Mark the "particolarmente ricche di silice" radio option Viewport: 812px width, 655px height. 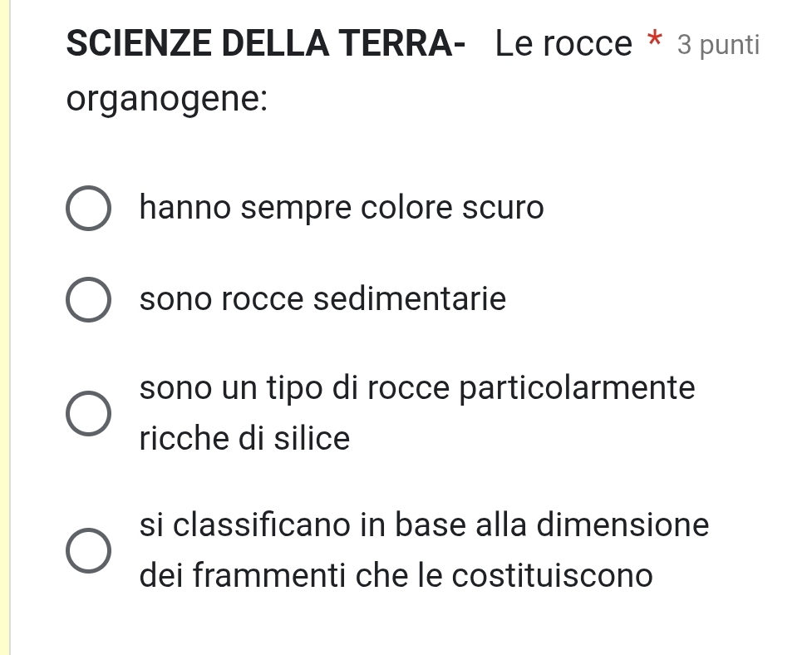click(87, 414)
